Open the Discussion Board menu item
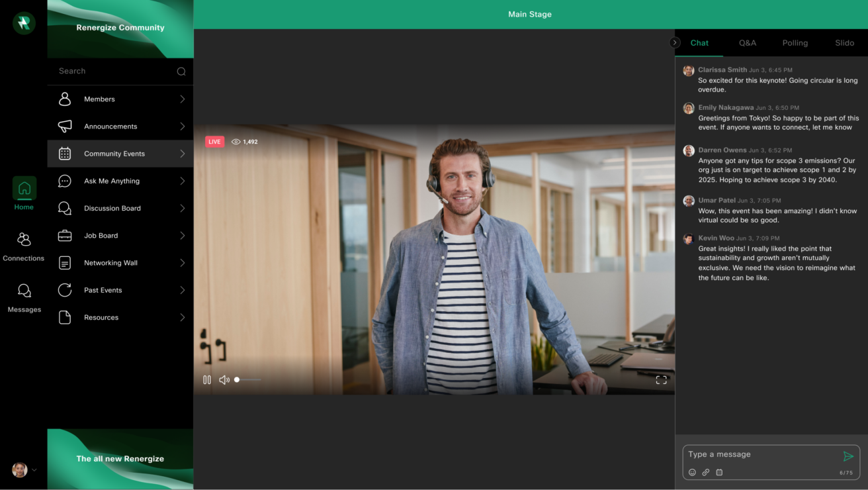Image resolution: width=868 pixels, height=490 pixels. (x=120, y=209)
